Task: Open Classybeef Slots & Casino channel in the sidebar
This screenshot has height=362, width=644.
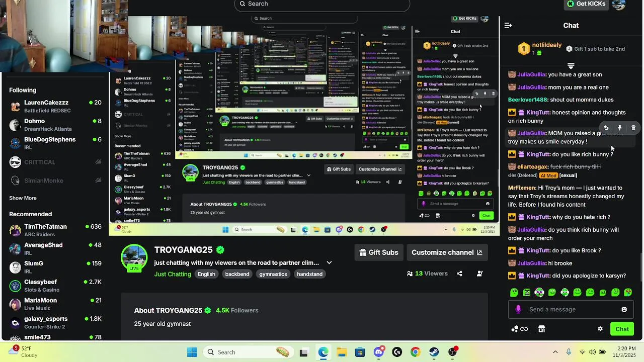Action: tap(55, 286)
